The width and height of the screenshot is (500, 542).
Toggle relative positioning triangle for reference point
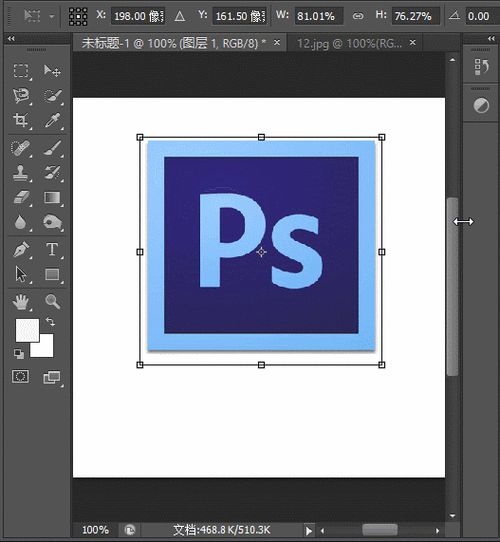click(179, 16)
